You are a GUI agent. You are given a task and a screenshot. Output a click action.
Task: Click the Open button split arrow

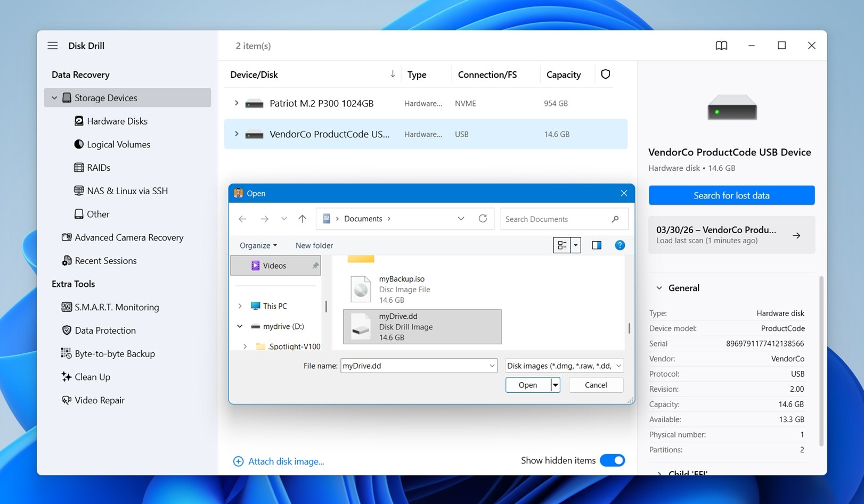click(x=555, y=385)
